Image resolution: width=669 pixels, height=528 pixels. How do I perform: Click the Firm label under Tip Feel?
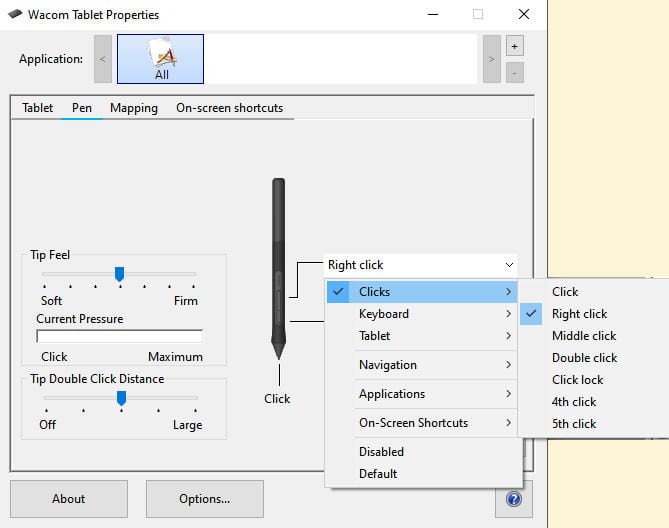coord(186,301)
